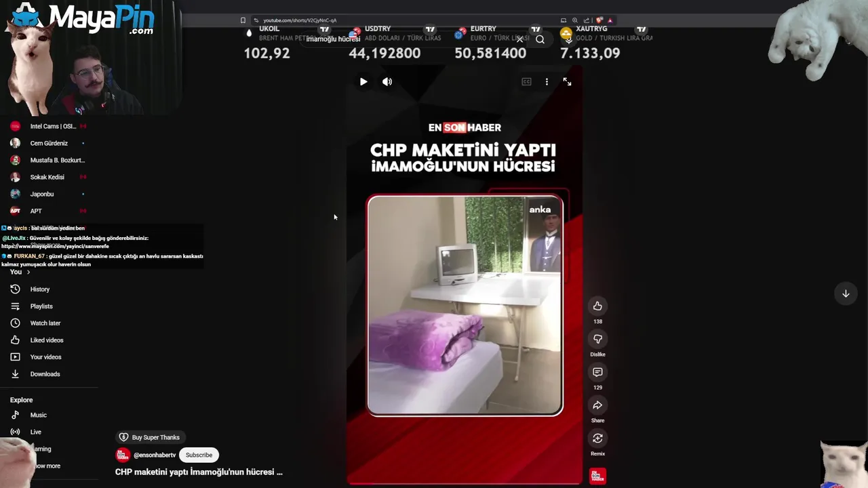Open the Short's three-dot more options menu
The width and height of the screenshot is (868, 488).
click(547, 81)
